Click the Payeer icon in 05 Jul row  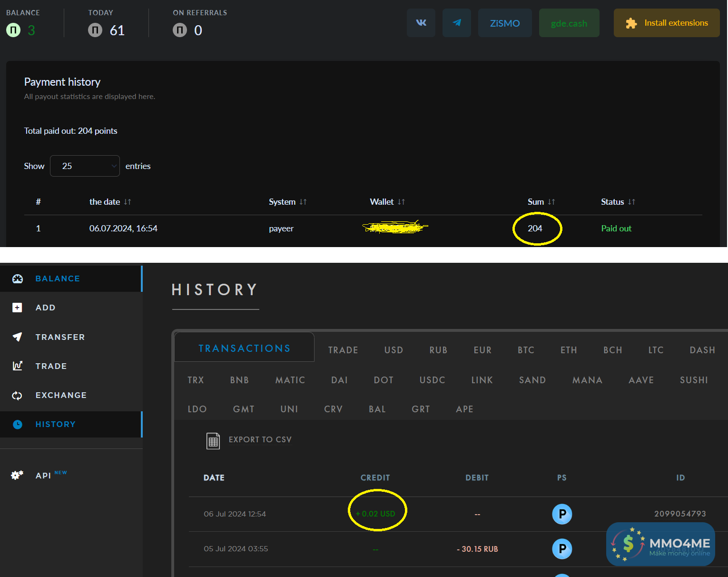tap(562, 549)
